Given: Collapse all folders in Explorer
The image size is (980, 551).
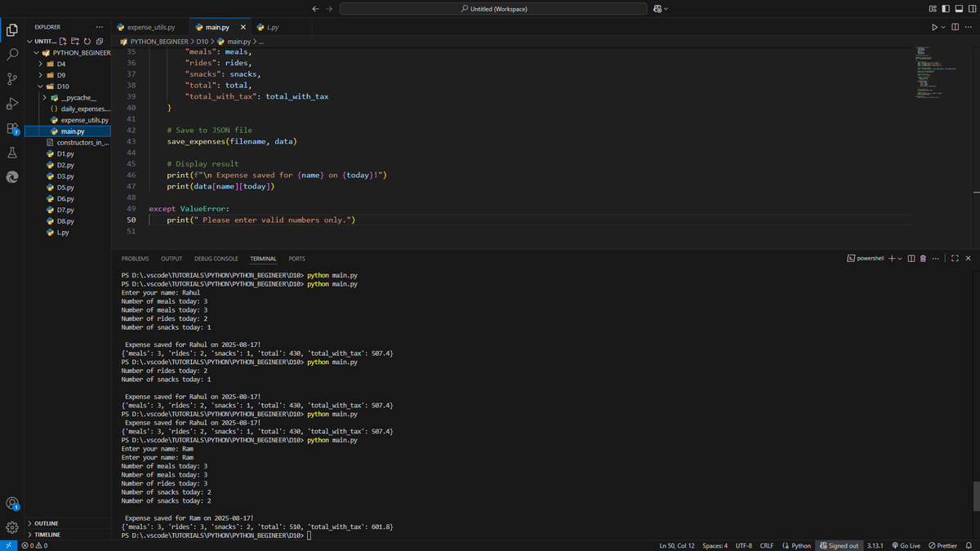Looking at the screenshot, I should pos(99,42).
